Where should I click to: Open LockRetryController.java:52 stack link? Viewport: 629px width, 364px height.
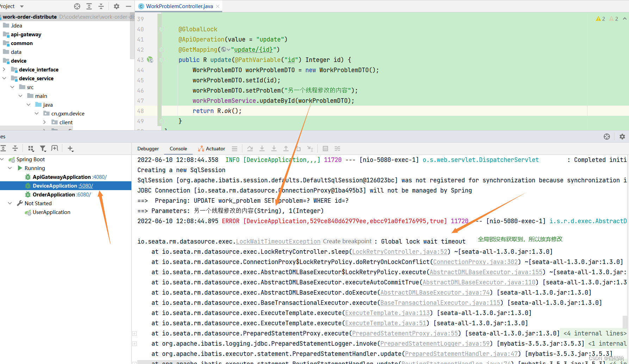(400, 252)
